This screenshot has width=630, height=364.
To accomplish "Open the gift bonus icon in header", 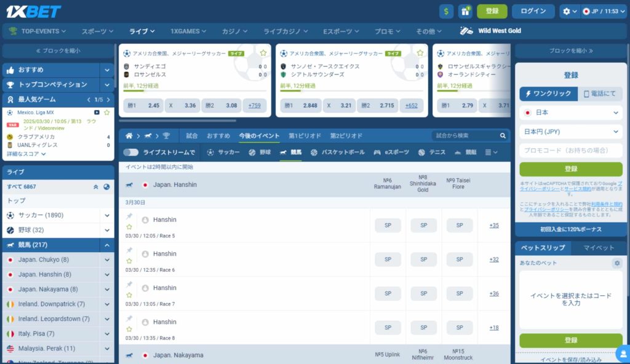I will click(465, 11).
